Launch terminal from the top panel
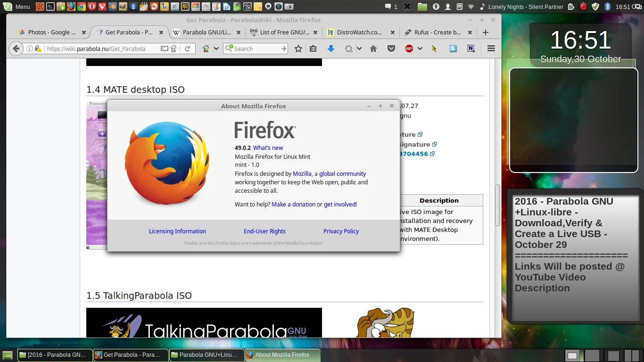This screenshot has width=644, height=362. coord(50,7)
